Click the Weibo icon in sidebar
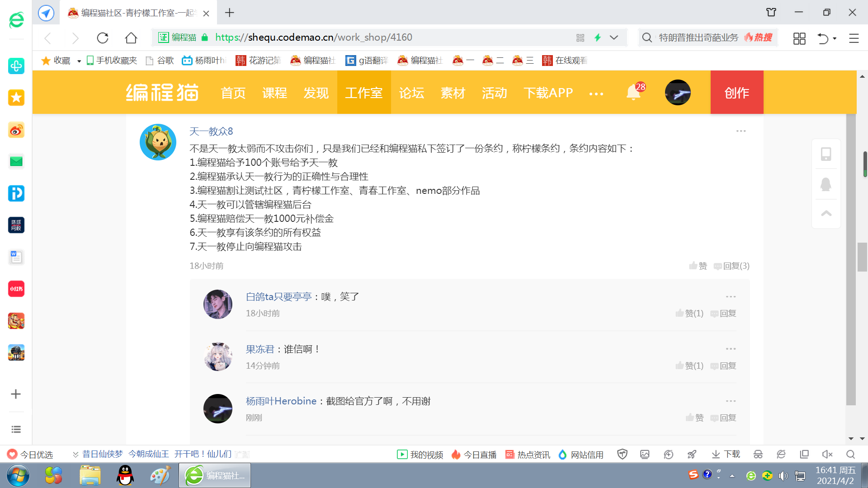The height and width of the screenshot is (488, 868). click(16, 130)
